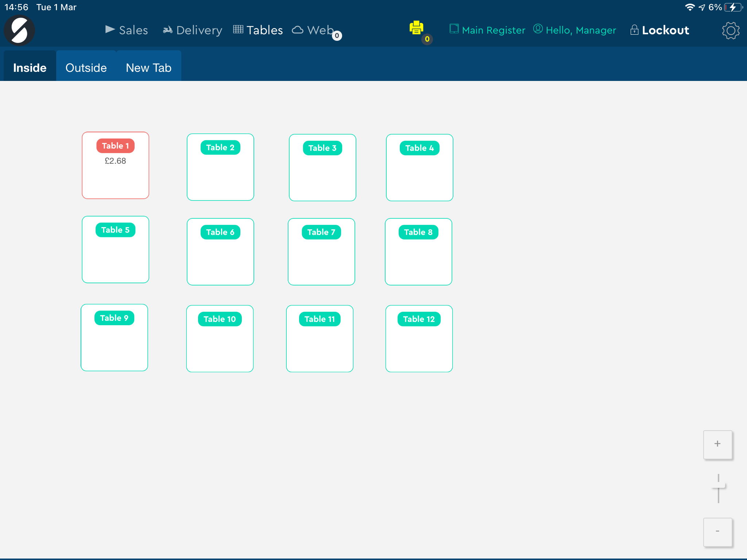This screenshot has width=747, height=560.
Task: Open Table 12
Action: point(419,339)
